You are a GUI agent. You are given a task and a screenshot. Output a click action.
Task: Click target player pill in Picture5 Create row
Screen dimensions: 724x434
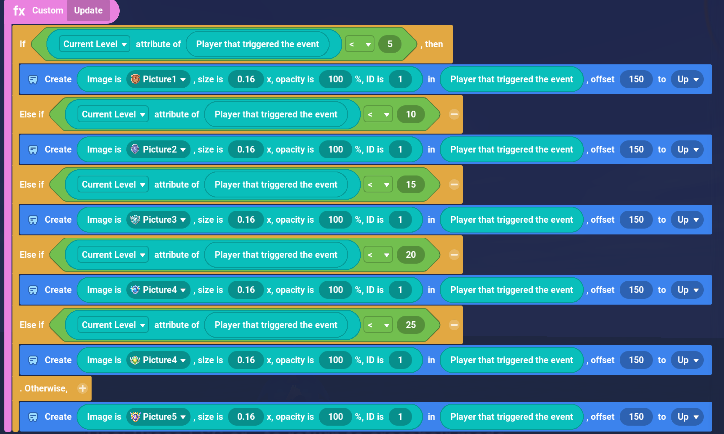512,417
